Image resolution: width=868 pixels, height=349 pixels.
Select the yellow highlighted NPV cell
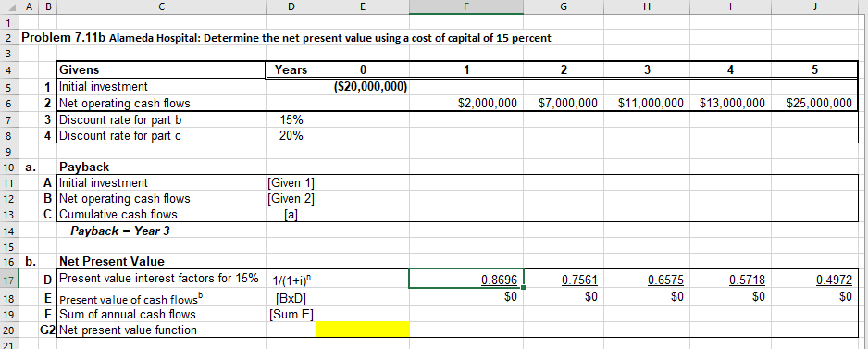coord(362,329)
